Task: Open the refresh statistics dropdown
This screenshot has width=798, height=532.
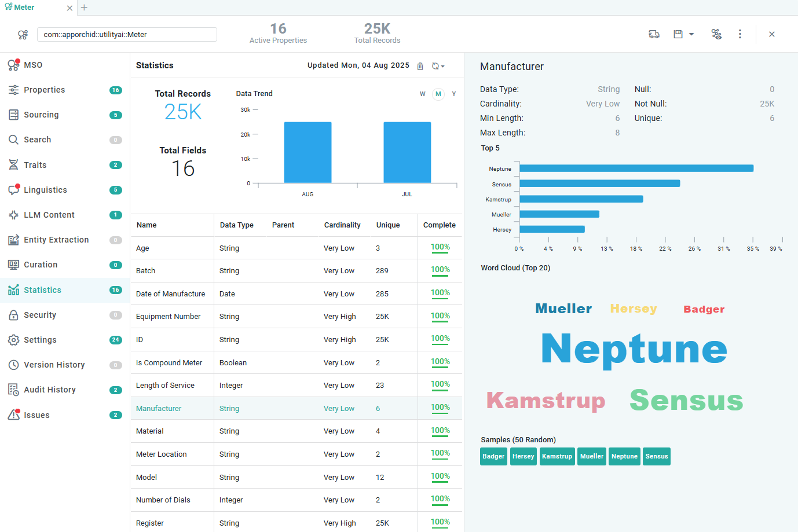Action: [438, 66]
